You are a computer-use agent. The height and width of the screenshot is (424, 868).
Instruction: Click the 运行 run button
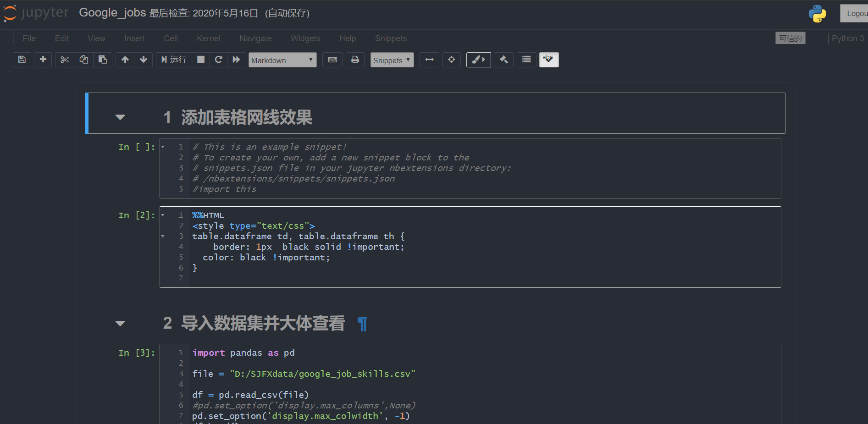pyautogui.click(x=173, y=60)
